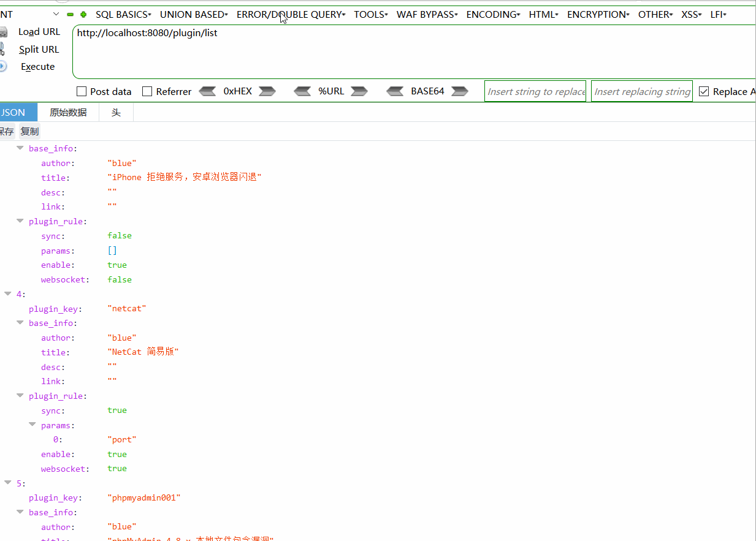Click the 复制 copy button
Viewport: 756px width, 541px height.
tap(29, 131)
